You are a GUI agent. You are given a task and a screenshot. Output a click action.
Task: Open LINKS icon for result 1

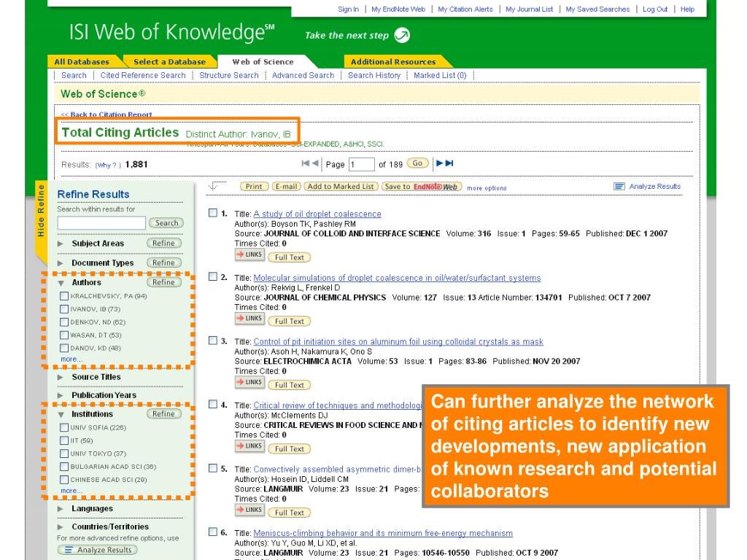point(249,255)
